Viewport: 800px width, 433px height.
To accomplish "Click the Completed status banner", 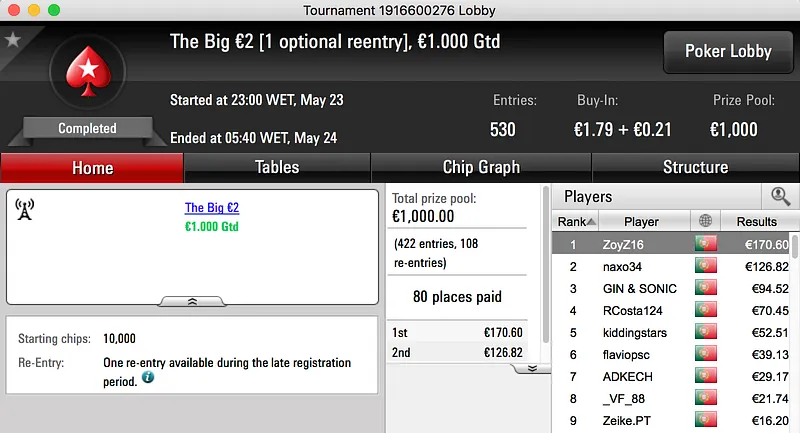I will [87, 128].
